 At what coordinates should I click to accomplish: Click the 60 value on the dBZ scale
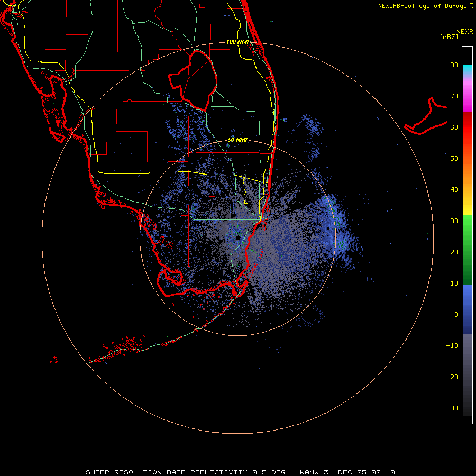point(454,127)
